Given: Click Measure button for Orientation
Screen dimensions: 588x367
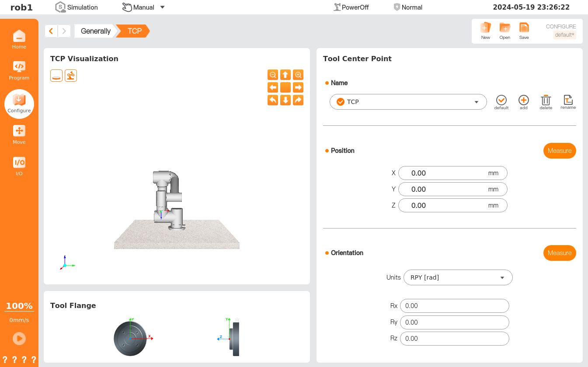Looking at the screenshot, I should [560, 253].
